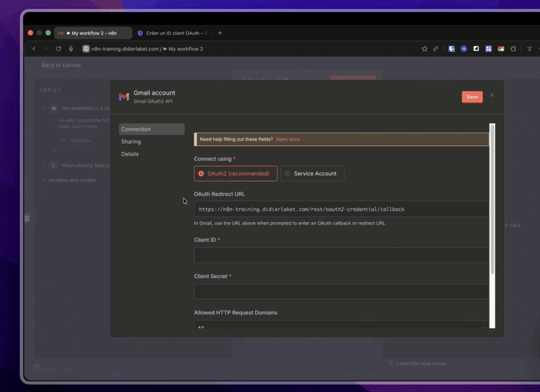The width and height of the screenshot is (540, 392).
Task: Expand the Variables and context section
Action: tap(43, 180)
